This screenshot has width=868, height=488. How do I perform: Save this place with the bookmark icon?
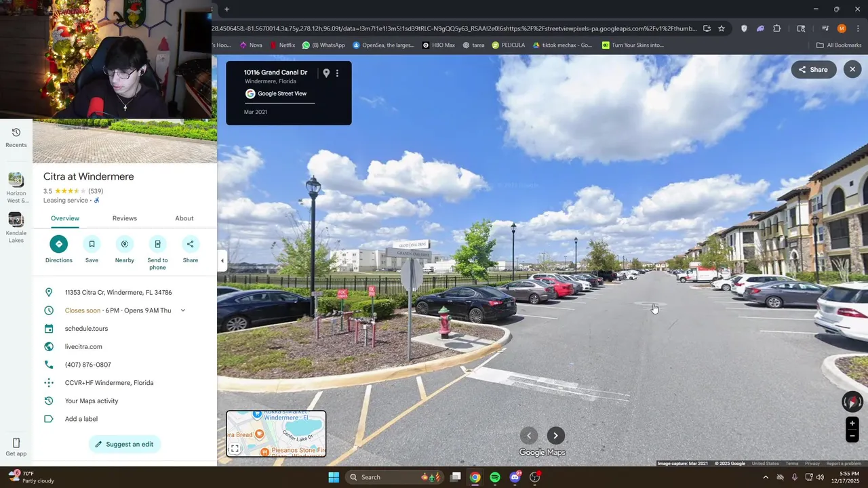[x=92, y=244]
